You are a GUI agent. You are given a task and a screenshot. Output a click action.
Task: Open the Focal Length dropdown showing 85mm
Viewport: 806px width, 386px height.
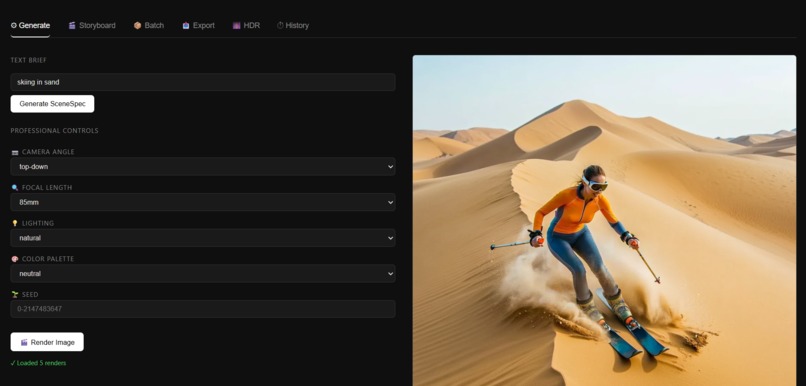[203, 202]
